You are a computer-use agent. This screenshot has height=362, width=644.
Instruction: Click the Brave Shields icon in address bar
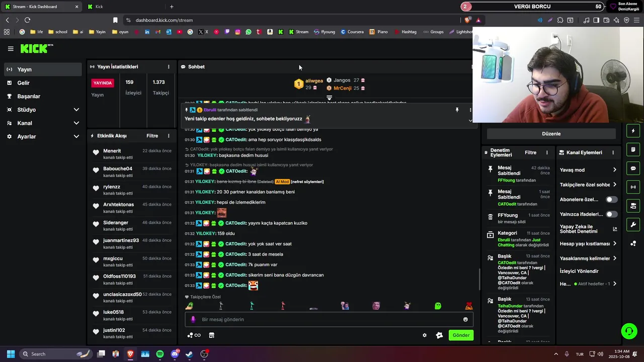point(467,20)
